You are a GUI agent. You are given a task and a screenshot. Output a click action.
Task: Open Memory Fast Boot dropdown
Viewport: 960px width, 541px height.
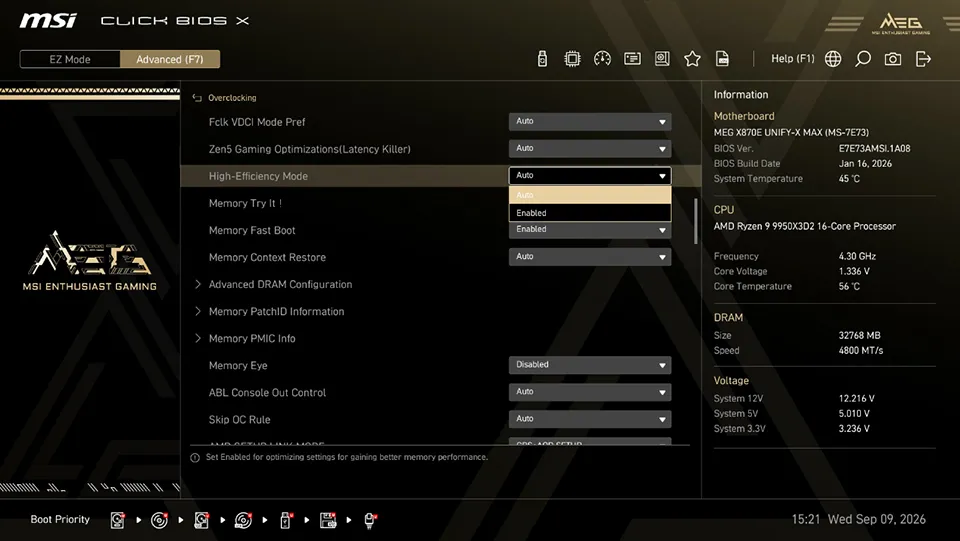(590, 229)
